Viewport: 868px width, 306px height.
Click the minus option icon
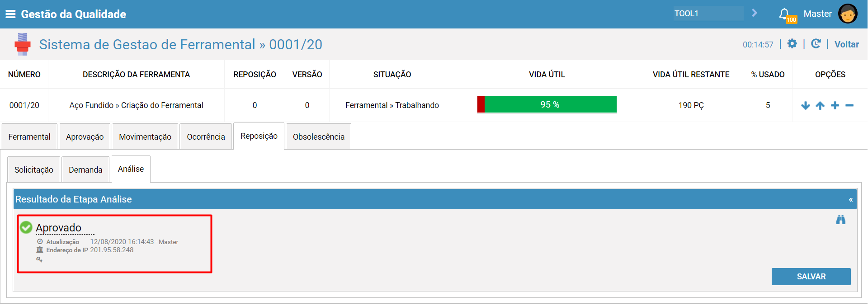(849, 105)
